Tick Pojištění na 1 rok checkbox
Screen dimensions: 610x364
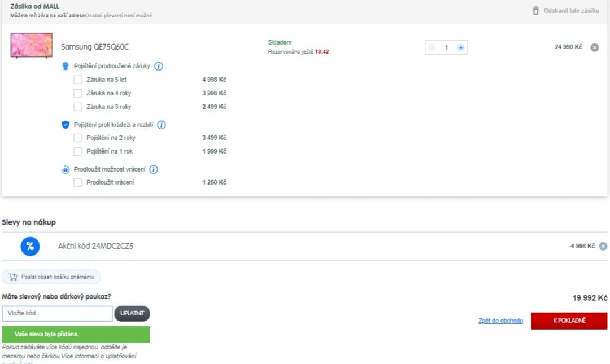pyautogui.click(x=78, y=151)
